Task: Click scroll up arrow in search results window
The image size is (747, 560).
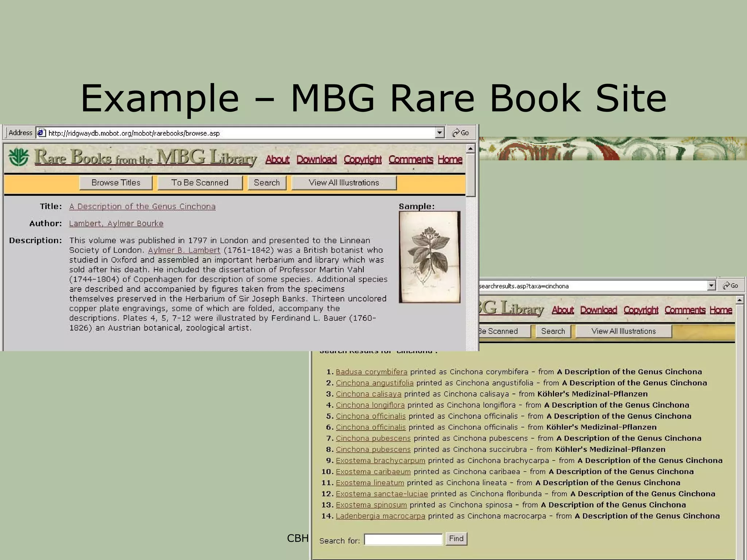Action: pyautogui.click(x=740, y=300)
